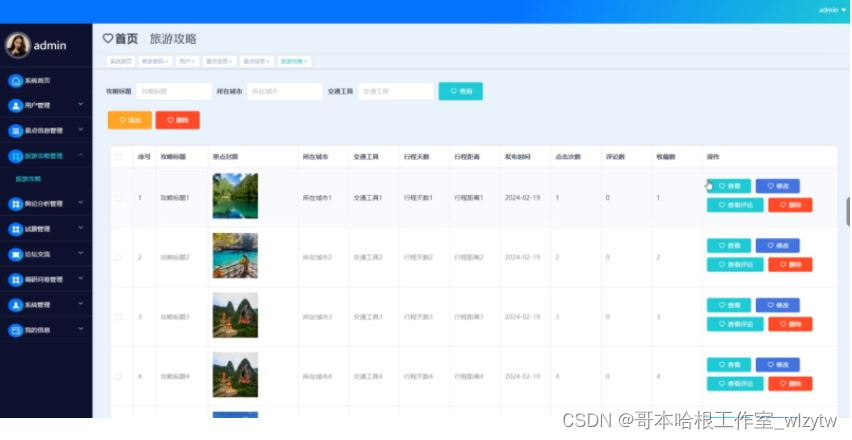Click the blue 修改 button for row 1

point(778,186)
